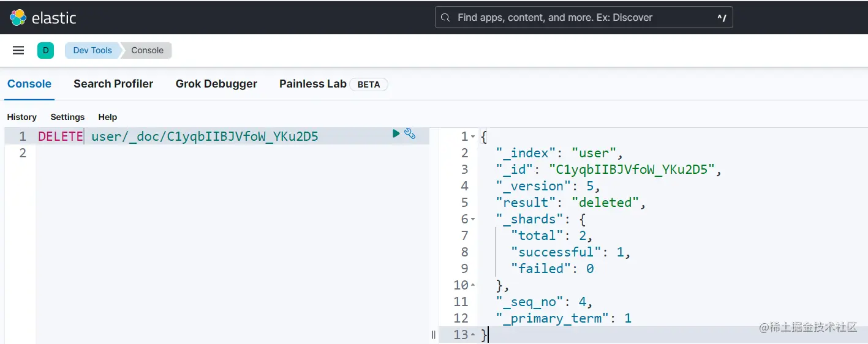The image size is (868, 344).
Task: Open the hamburger navigation menu
Action: tap(18, 50)
